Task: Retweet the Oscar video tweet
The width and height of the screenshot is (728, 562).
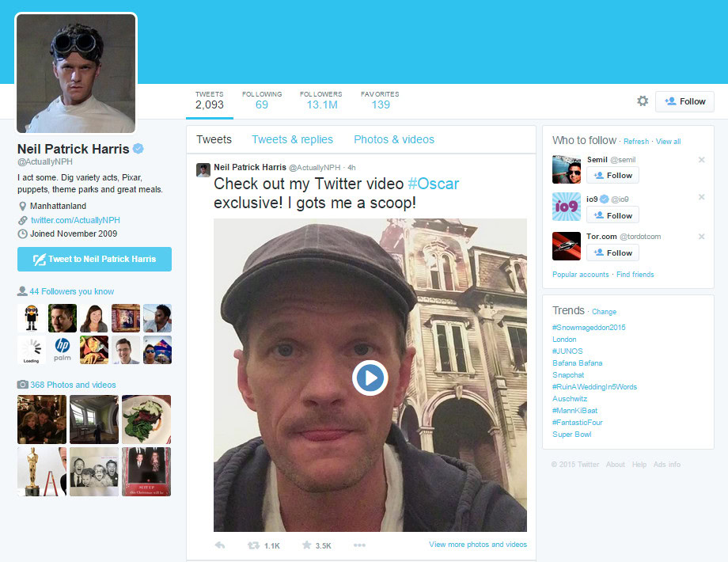Action: click(x=254, y=545)
